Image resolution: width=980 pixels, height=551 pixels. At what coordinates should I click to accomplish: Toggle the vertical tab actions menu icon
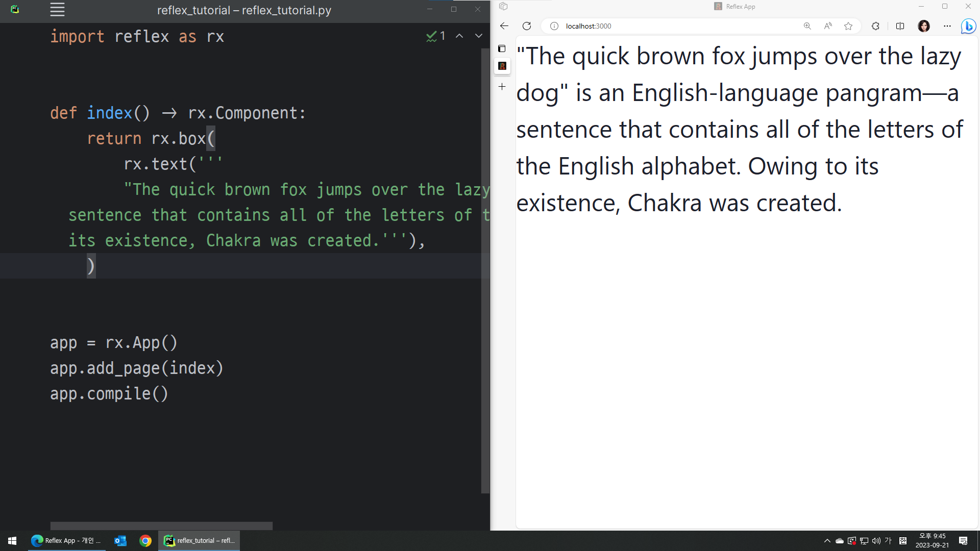[x=502, y=48]
